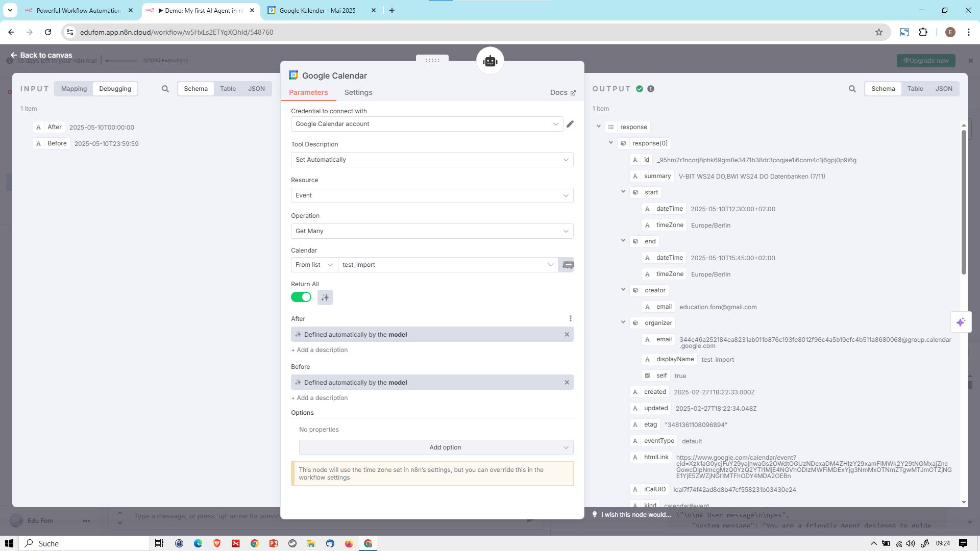Image resolution: width=980 pixels, height=551 pixels.
Task: Bookmark this page with the star icon
Action: tap(879, 32)
